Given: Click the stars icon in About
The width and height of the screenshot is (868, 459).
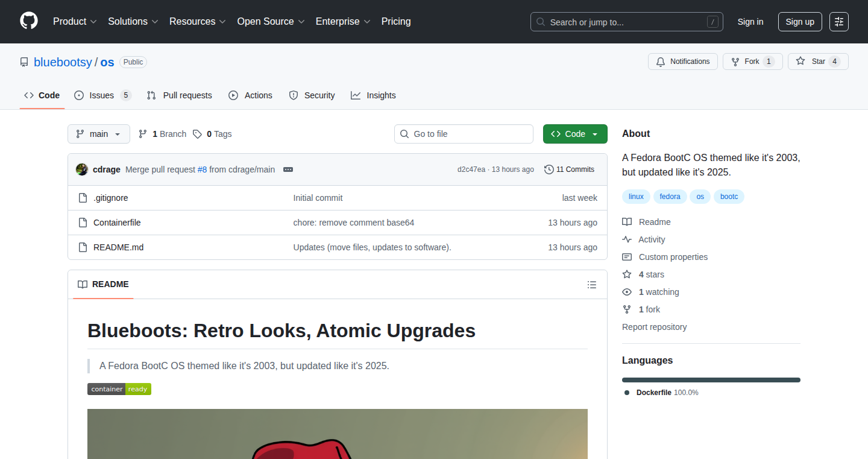Looking at the screenshot, I should click(x=627, y=274).
